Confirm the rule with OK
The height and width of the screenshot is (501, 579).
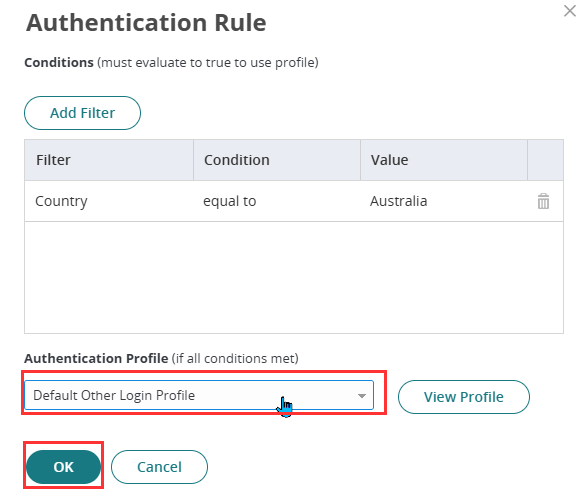tap(64, 467)
